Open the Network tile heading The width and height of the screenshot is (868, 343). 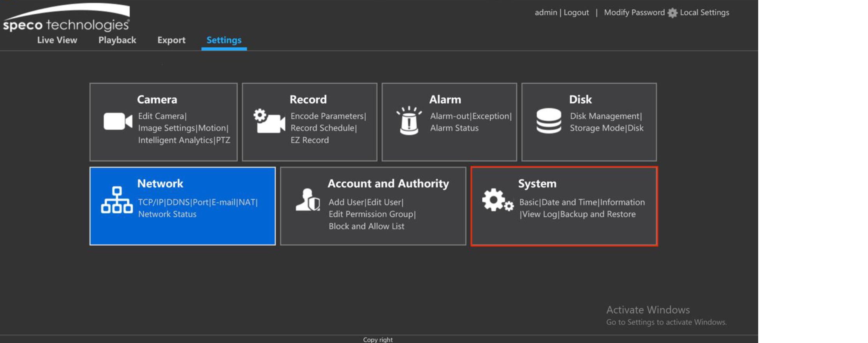(x=160, y=183)
